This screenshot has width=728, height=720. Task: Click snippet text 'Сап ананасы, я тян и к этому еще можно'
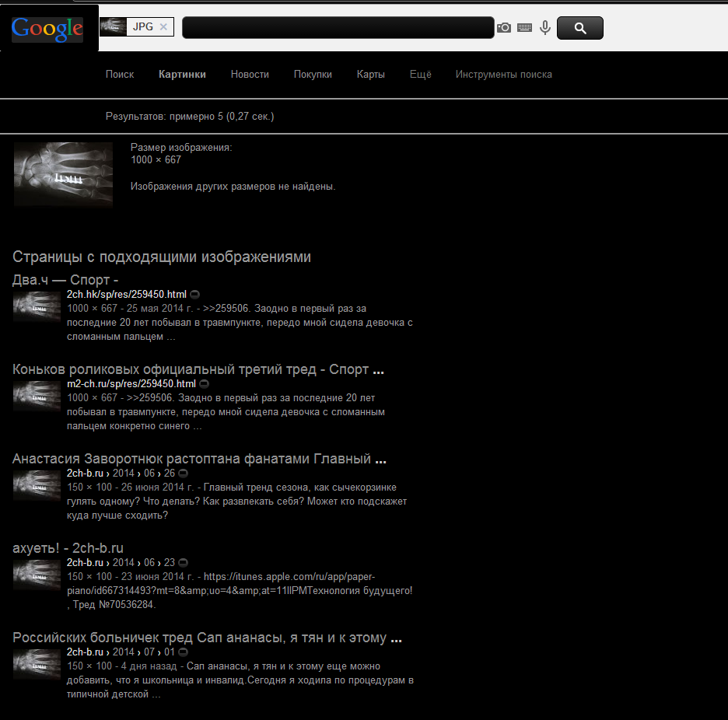pyautogui.click(x=283, y=666)
